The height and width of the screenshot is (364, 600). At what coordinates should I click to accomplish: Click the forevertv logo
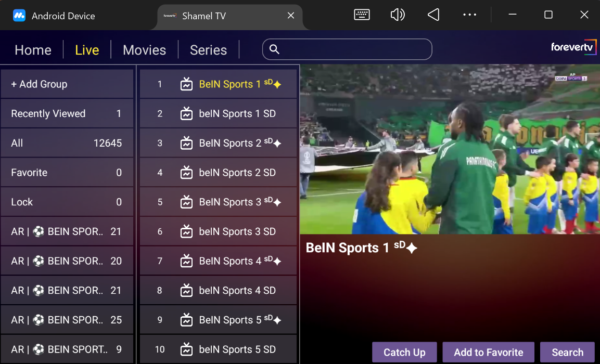coord(573,47)
